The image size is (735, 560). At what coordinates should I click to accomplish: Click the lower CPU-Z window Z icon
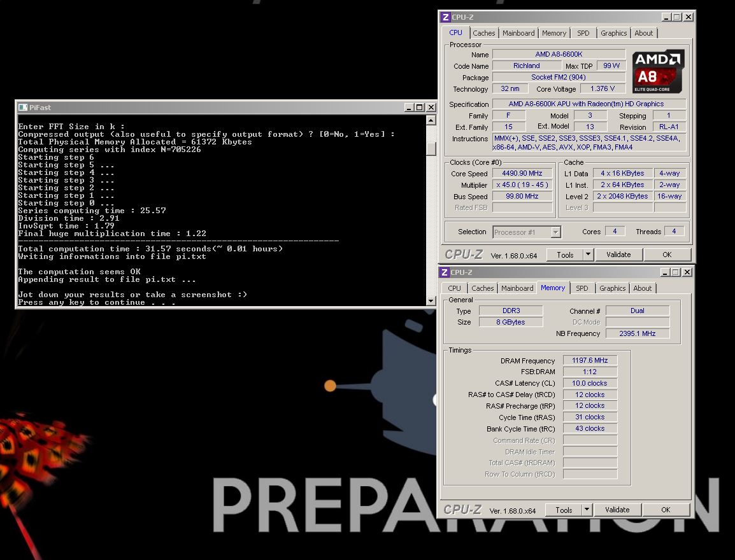[x=445, y=272]
